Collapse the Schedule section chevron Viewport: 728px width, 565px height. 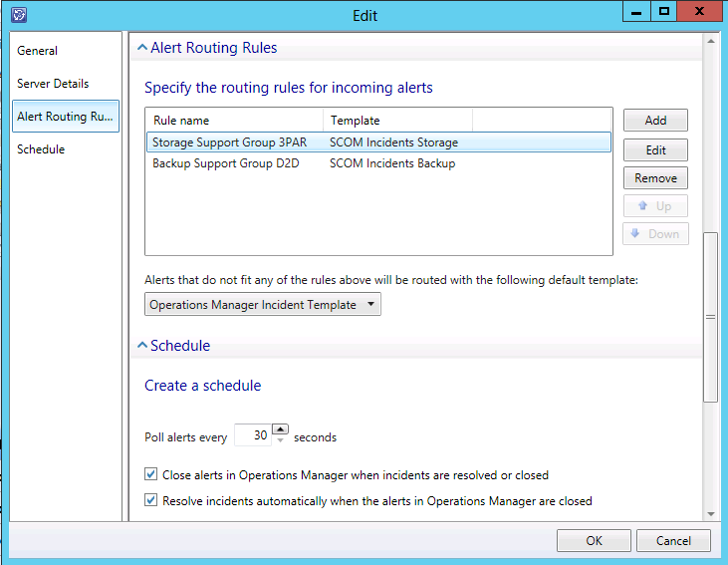141,346
